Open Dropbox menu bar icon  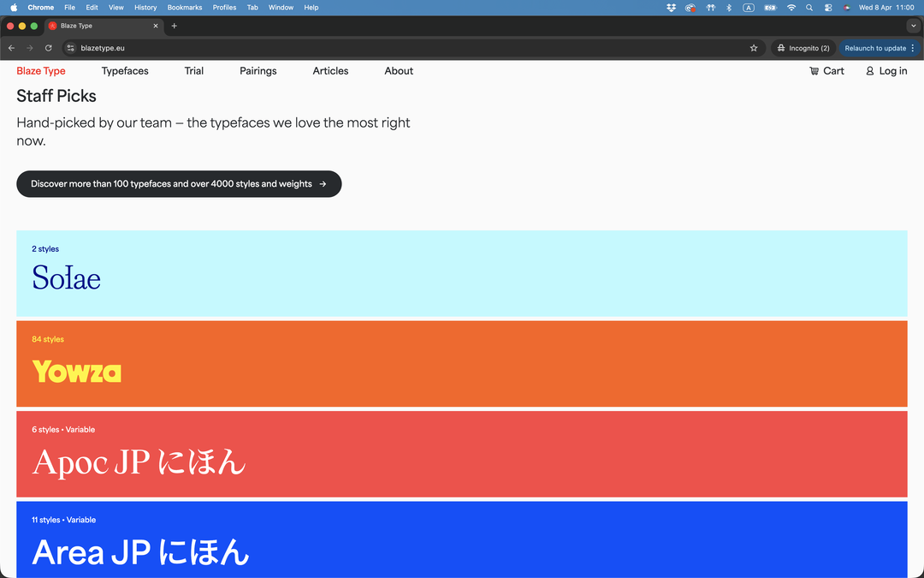(x=672, y=8)
